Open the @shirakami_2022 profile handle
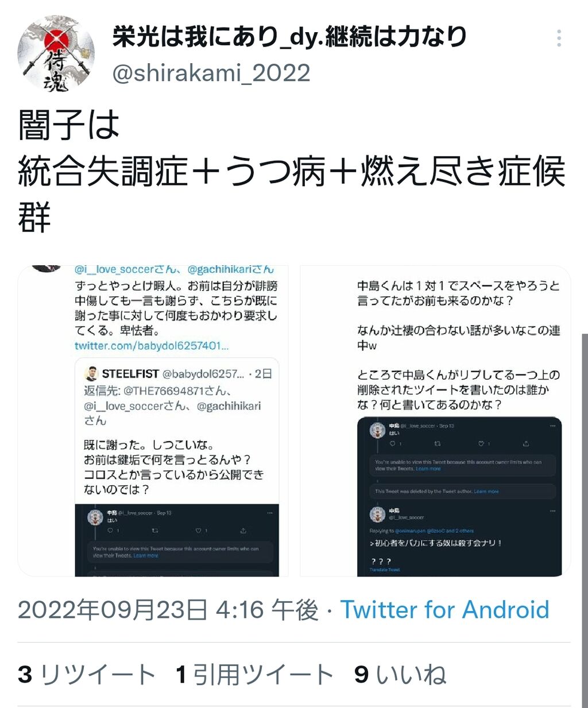 coord(211,73)
